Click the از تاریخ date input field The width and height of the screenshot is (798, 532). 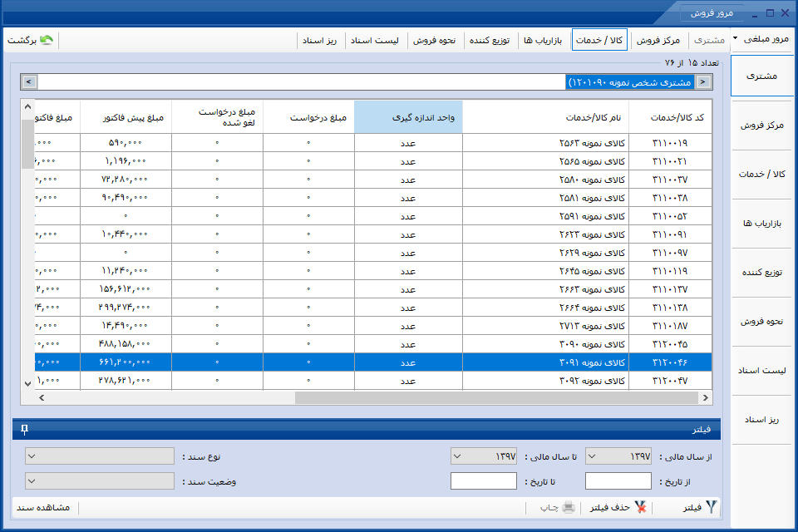click(618, 481)
